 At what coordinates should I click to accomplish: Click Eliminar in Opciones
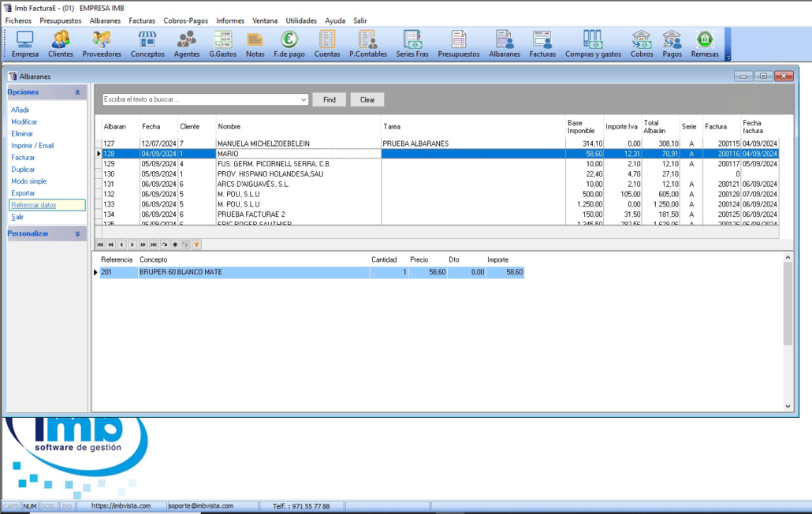pyautogui.click(x=22, y=133)
